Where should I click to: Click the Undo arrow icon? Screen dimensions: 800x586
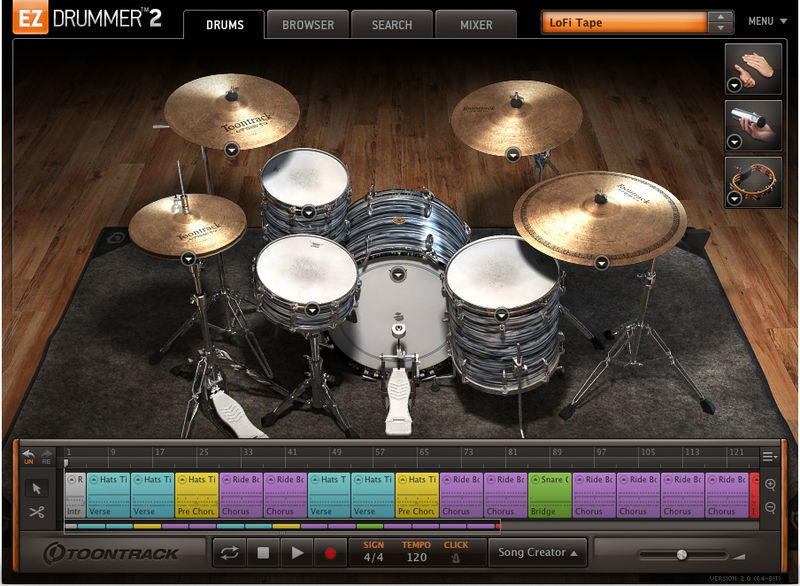29,456
